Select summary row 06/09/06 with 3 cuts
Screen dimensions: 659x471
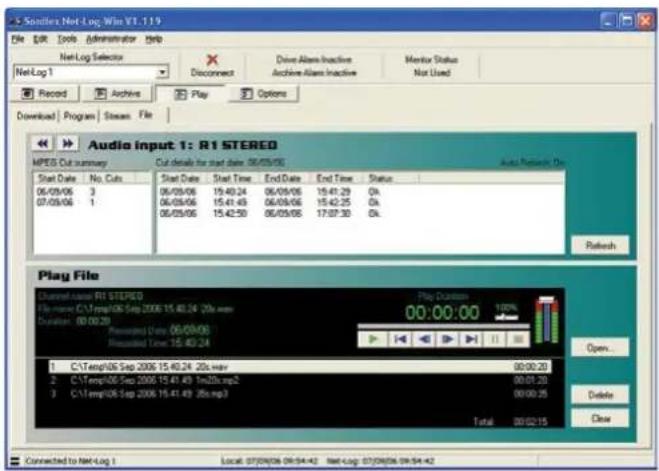[x=92, y=192]
